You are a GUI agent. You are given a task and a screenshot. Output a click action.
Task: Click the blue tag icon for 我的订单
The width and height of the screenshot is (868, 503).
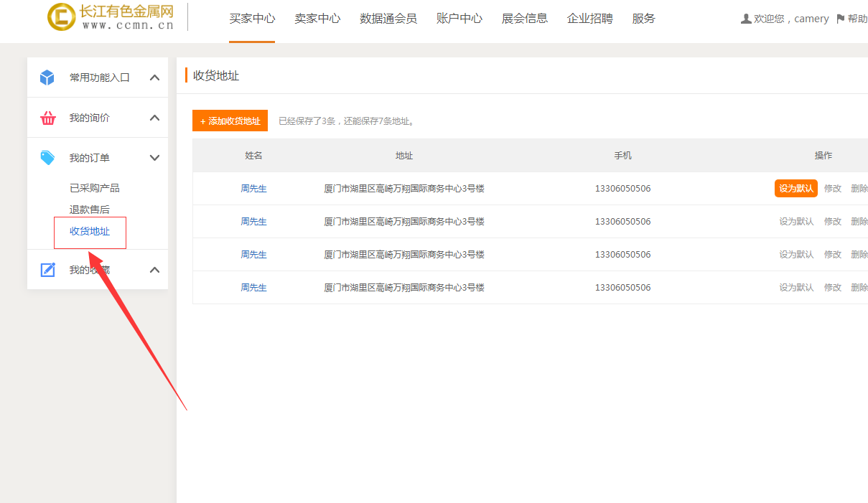[x=48, y=158]
